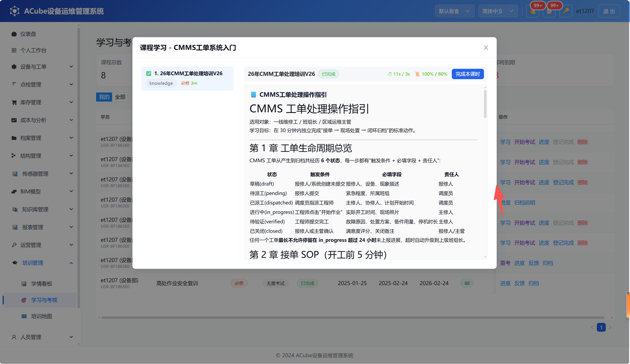This screenshot has height=364, width=630.
Task: Switch to the 全部 tab
Action: [x=120, y=97]
